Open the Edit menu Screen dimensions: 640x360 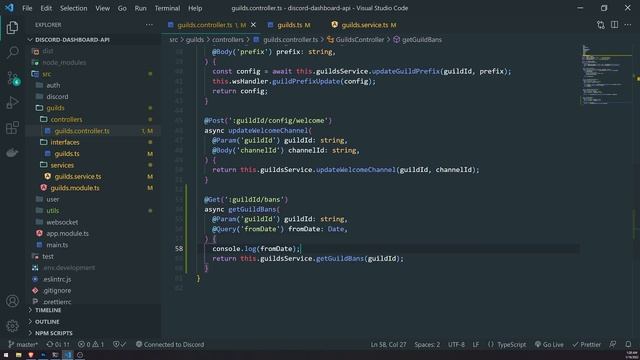(x=46, y=8)
